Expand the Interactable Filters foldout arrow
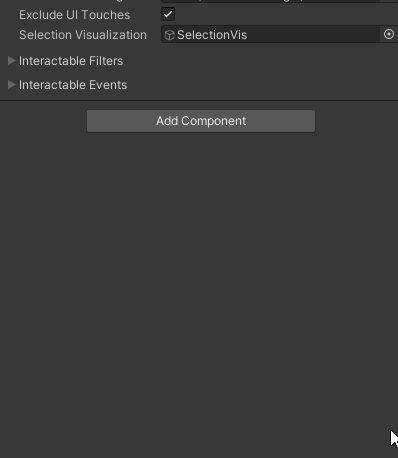This screenshot has height=458, width=398. (x=12, y=61)
